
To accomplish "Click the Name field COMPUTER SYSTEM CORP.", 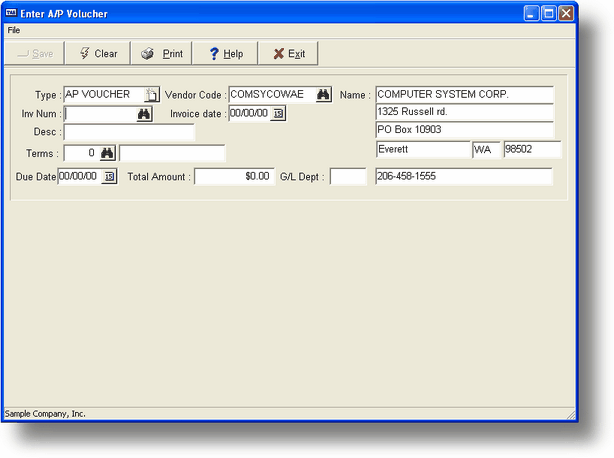I will [464, 95].
